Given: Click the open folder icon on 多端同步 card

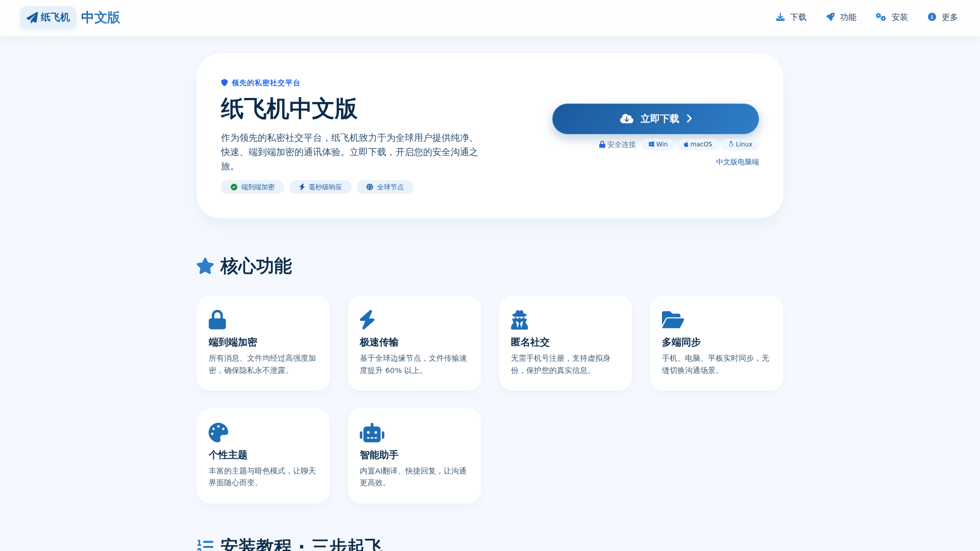Looking at the screenshot, I should click(x=673, y=320).
